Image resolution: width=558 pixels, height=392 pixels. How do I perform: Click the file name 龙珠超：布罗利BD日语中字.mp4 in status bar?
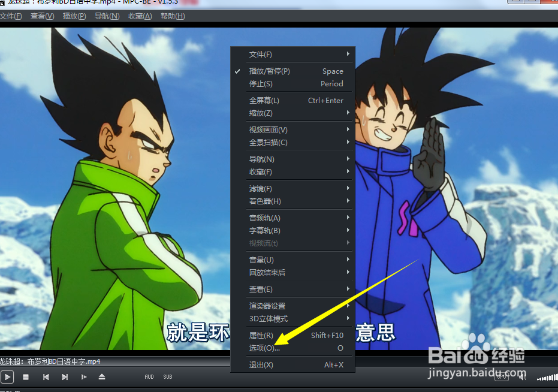(x=50, y=361)
